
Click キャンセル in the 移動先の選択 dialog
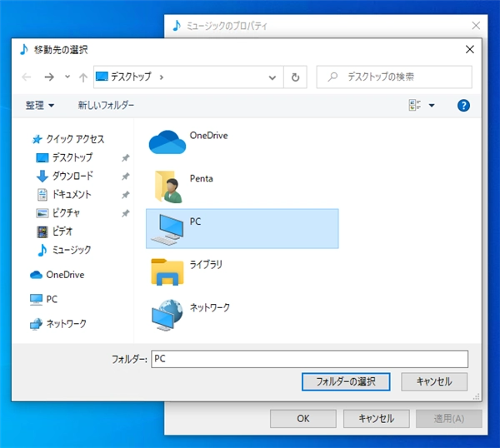tap(434, 381)
